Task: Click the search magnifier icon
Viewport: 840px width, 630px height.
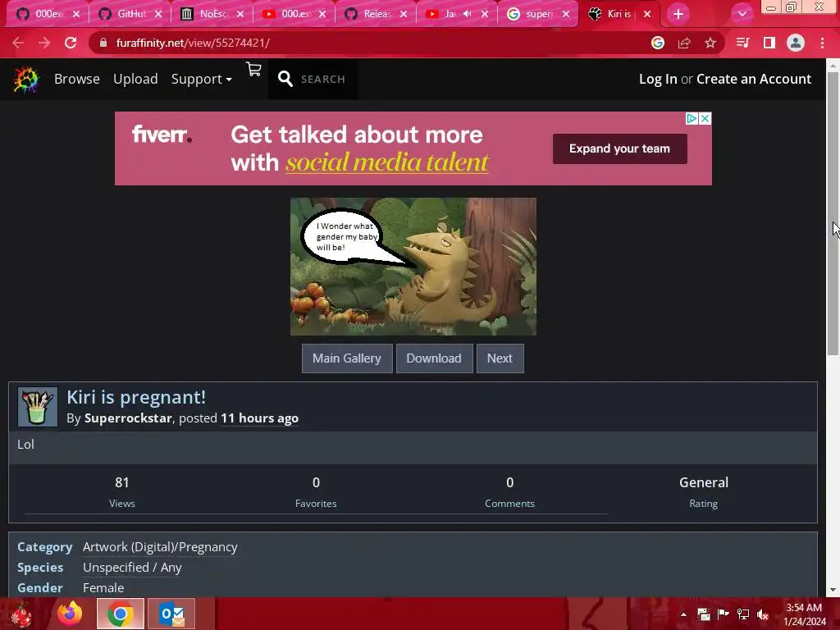Action: 285,79
